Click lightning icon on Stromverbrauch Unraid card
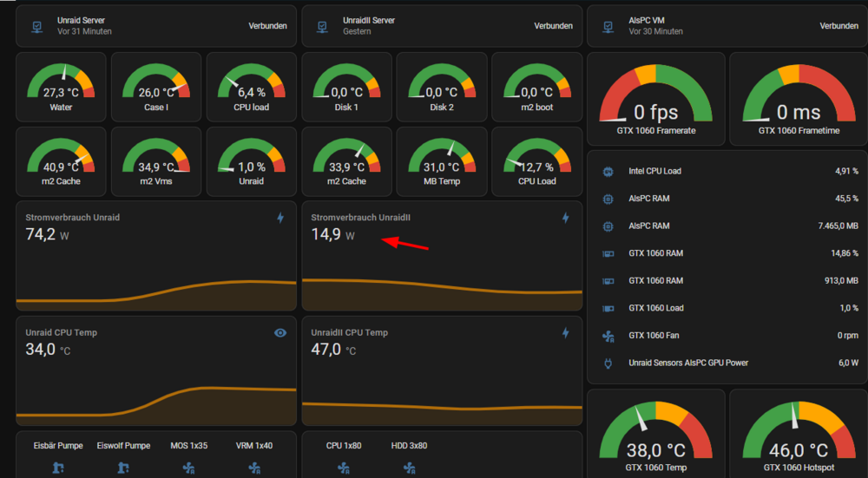868x478 pixels. [280, 218]
